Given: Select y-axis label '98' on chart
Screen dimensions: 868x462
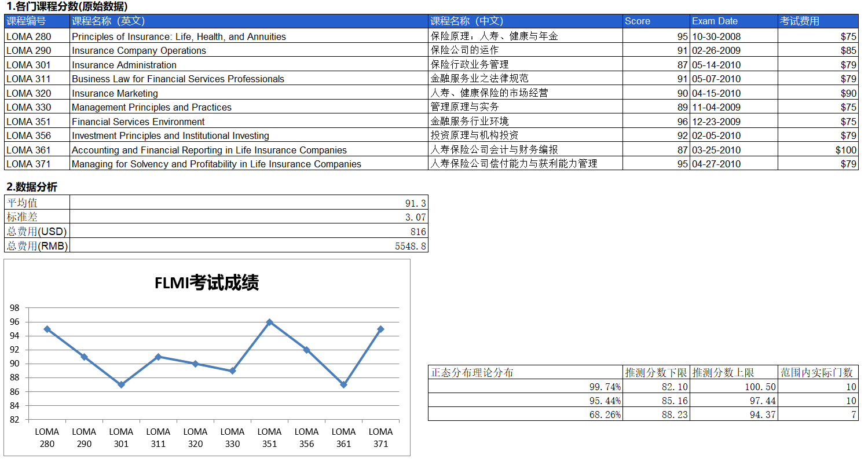Looking at the screenshot, I should pyautogui.click(x=15, y=308).
